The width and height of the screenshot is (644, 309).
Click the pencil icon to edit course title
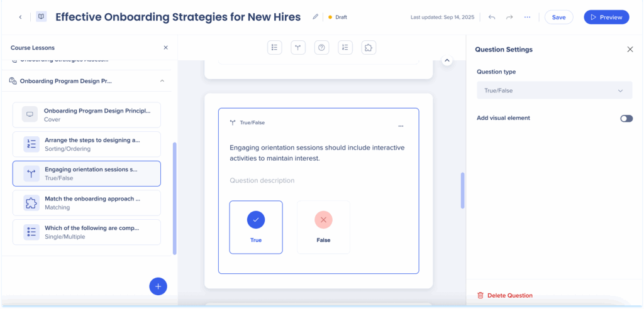click(x=315, y=17)
